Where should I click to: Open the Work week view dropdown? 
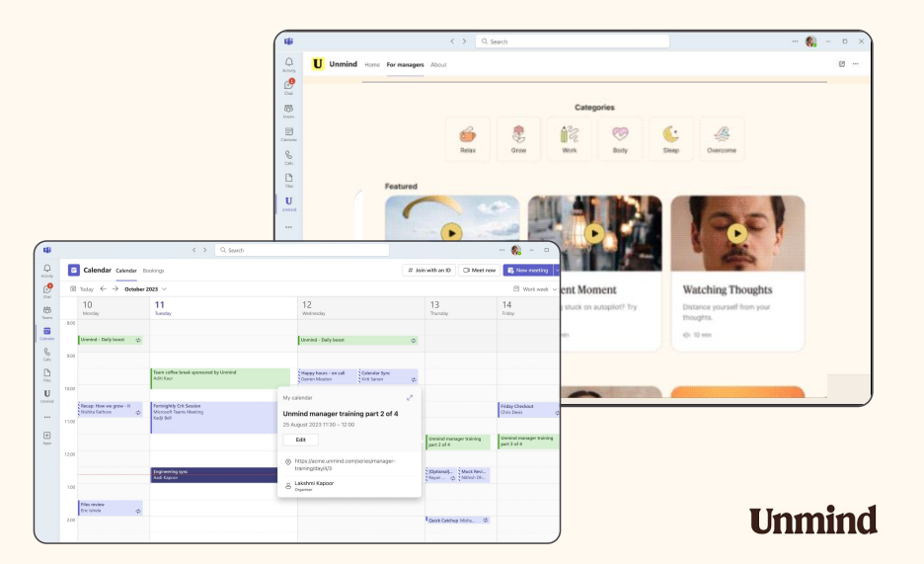point(534,289)
